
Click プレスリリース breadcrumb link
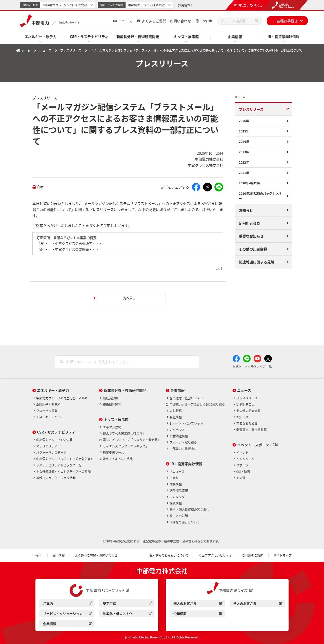click(71, 51)
